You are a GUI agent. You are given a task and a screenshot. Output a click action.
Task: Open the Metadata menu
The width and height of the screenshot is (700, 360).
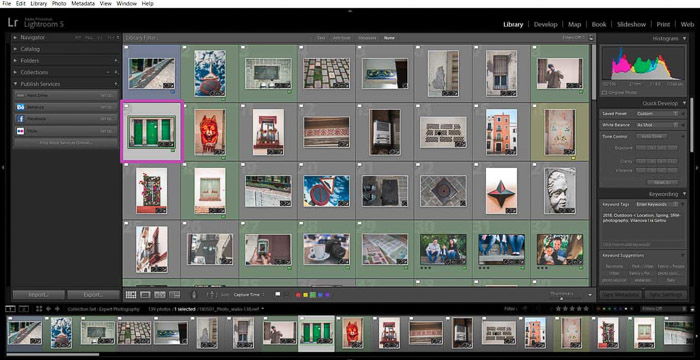coord(83,3)
